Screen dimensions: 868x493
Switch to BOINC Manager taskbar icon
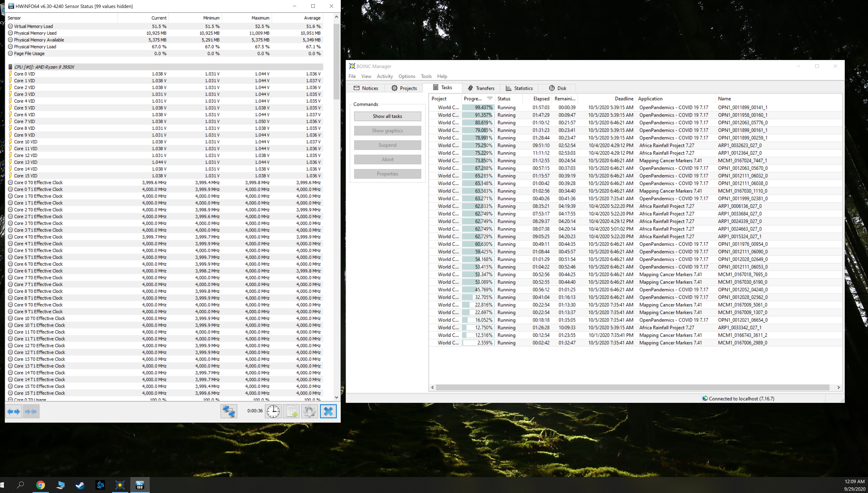click(120, 485)
